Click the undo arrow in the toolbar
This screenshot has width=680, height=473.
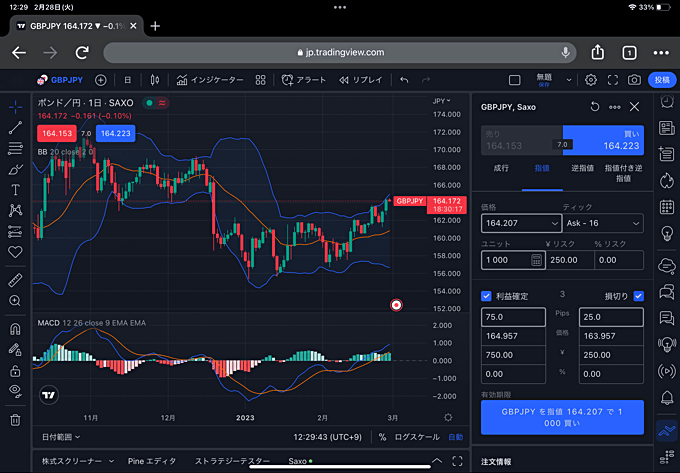pyautogui.click(x=404, y=80)
